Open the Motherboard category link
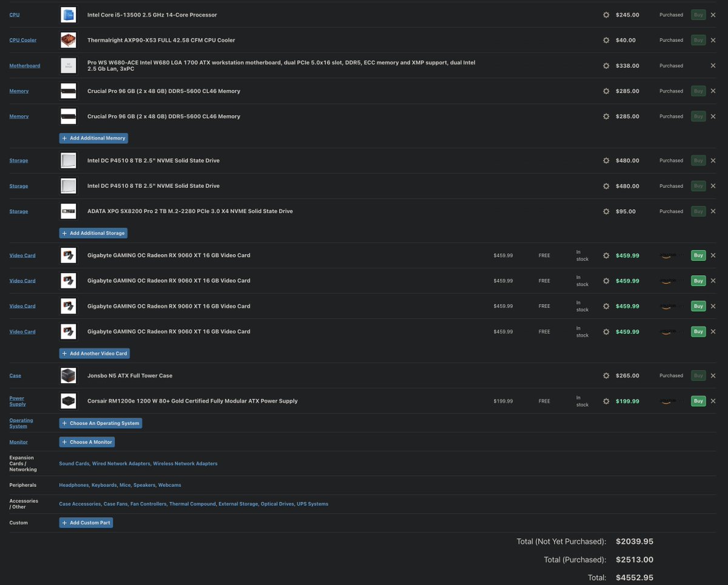 point(25,65)
